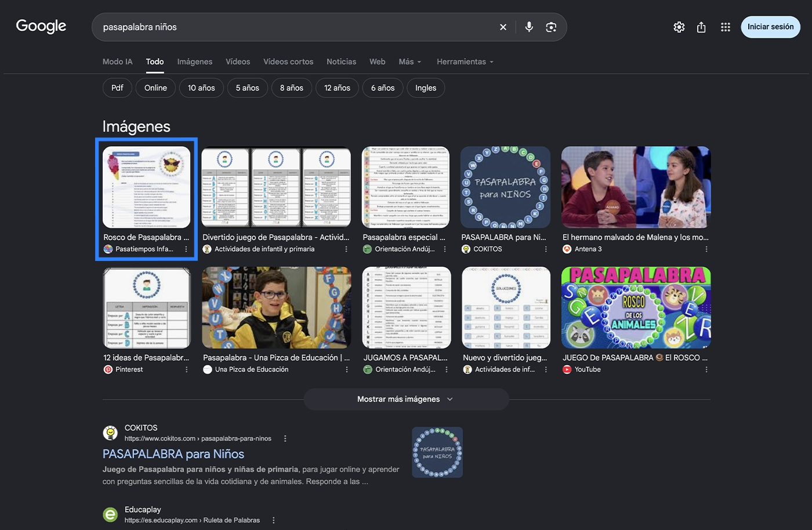
Task: Switch to the Imágenes tab
Action: (x=195, y=61)
